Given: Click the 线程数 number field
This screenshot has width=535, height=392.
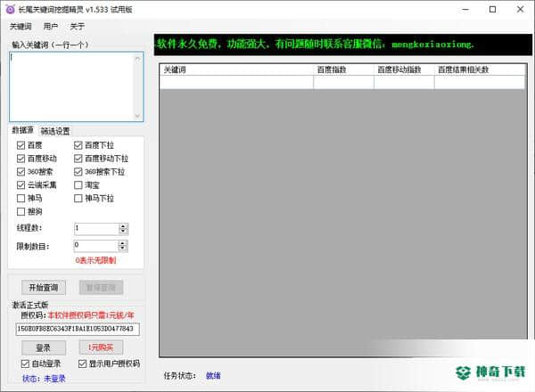Looking at the screenshot, I should tap(96, 229).
